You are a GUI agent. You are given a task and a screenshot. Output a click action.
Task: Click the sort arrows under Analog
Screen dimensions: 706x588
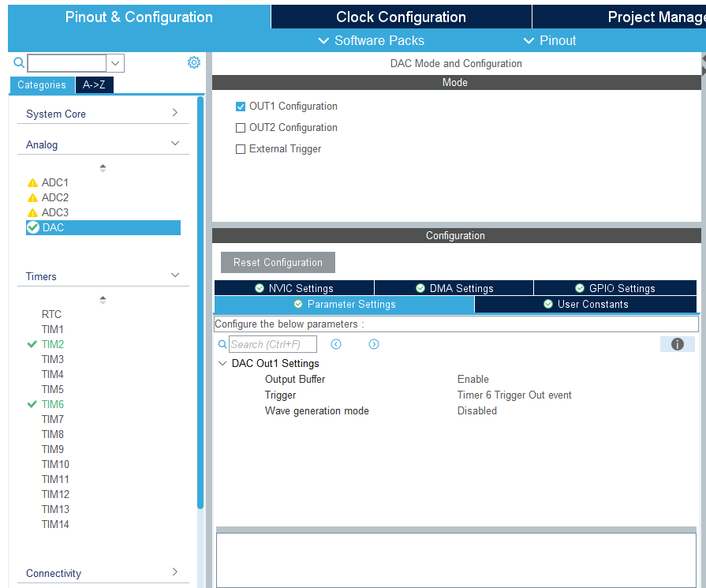[103, 168]
